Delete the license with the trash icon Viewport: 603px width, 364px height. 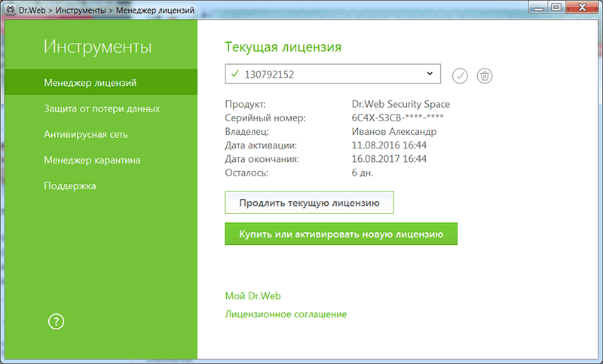(x=485, y=75)
